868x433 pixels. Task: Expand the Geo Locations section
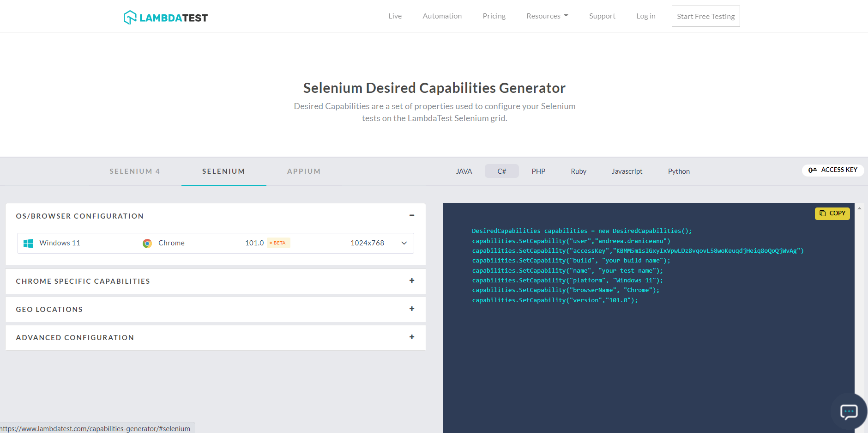click(411, 309)
